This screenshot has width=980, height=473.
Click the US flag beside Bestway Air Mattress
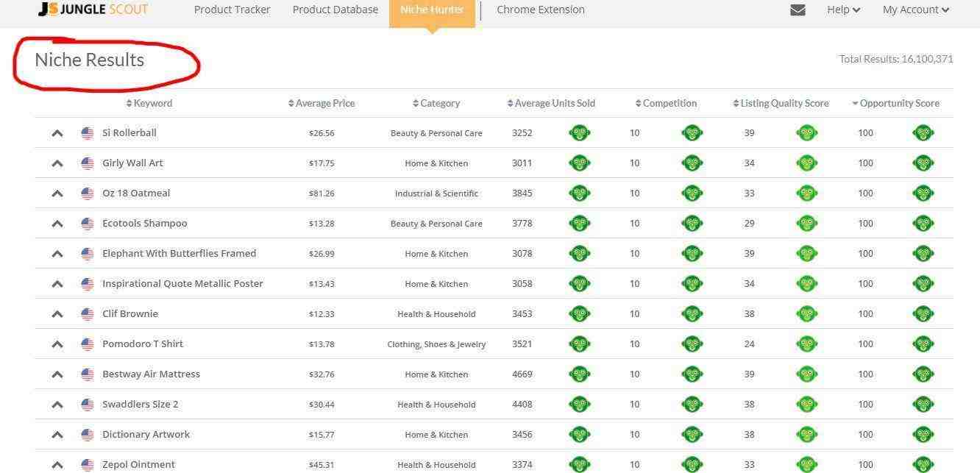pos(88,374)
